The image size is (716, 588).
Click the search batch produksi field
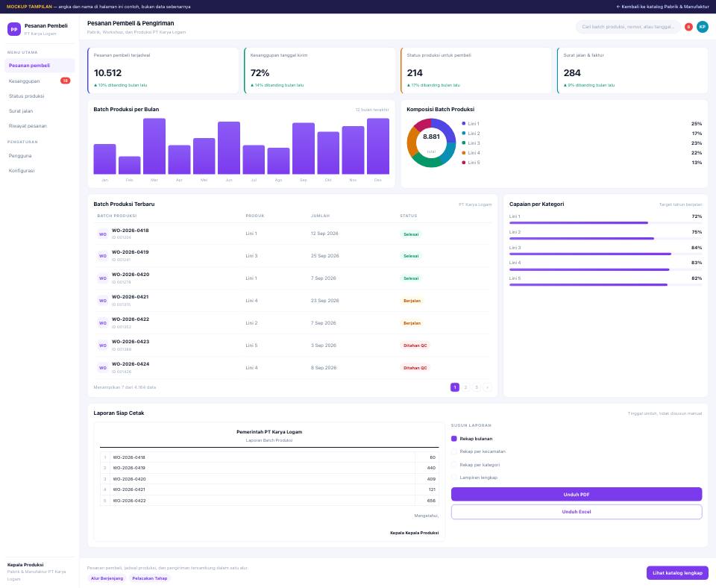point(628,27)
